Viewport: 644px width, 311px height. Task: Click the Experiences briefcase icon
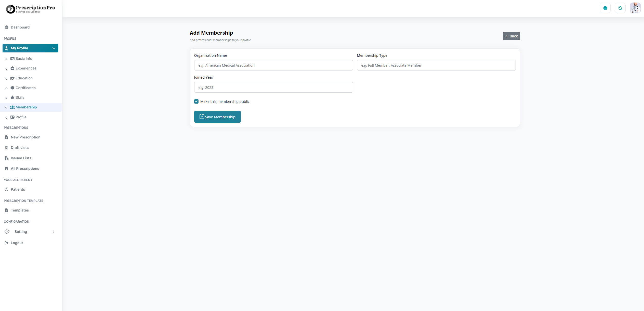click(12, 68)
